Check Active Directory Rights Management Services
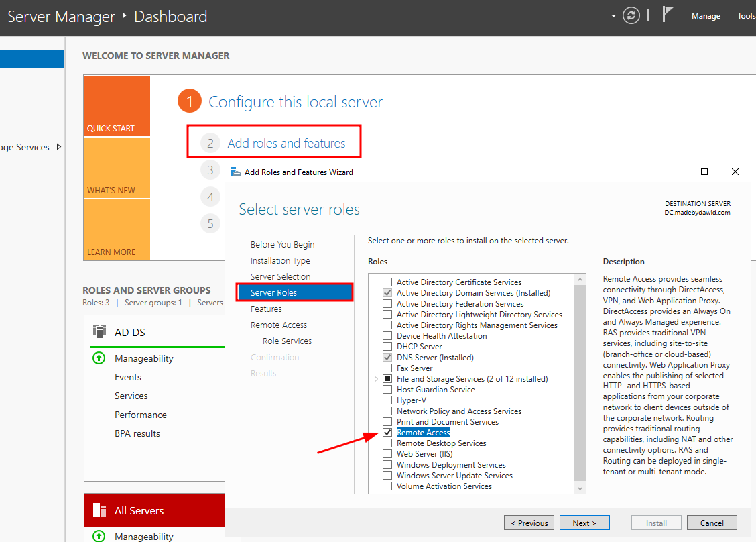The width and height of the screenshot is (756, 542). coord(387,325)
